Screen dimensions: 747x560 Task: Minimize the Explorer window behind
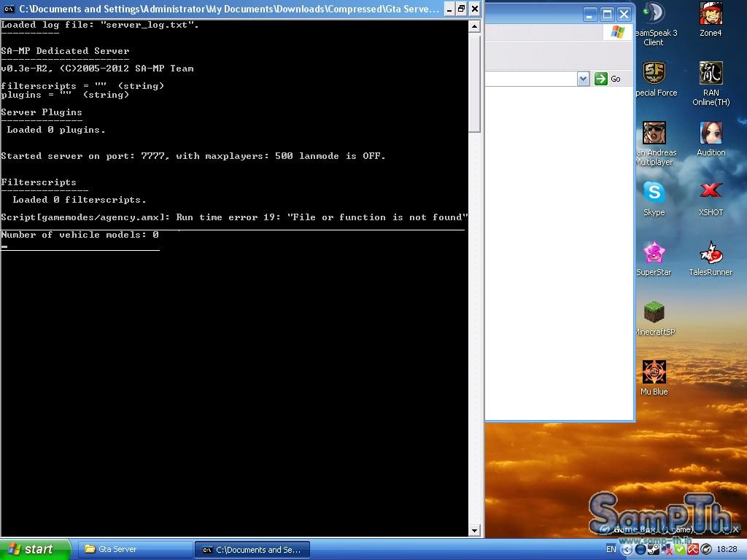[x=589, y=15]
